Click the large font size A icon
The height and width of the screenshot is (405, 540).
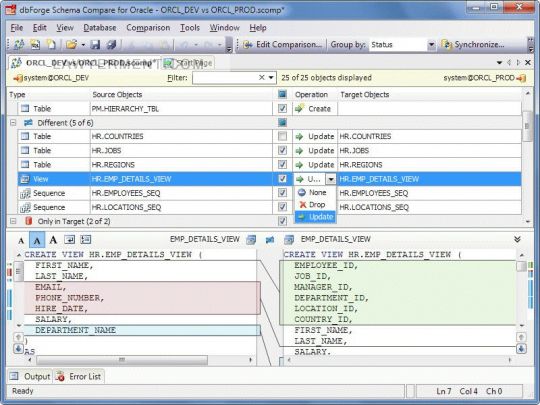(x=53, y=239)
